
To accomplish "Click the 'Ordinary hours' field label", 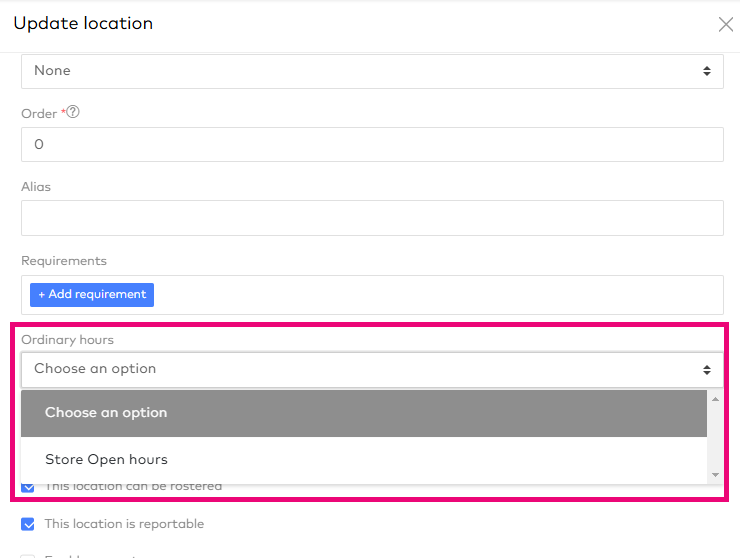I will coord(67,340).
